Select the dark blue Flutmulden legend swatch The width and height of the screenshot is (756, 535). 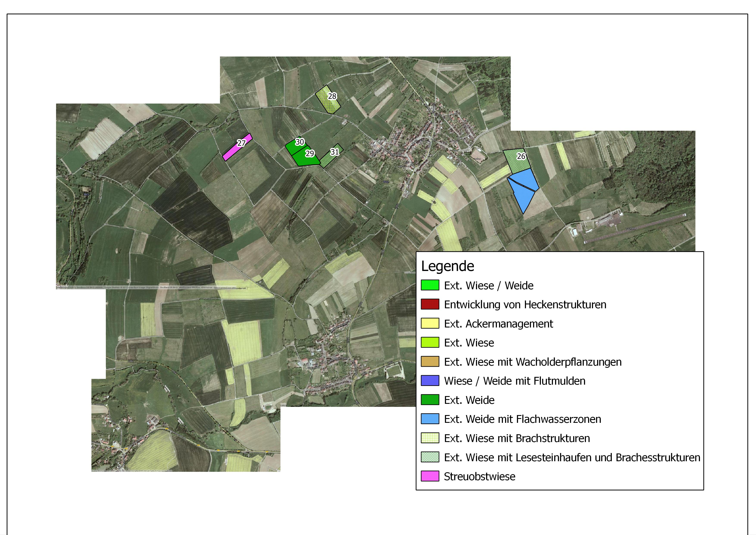(x=430, y=381)
